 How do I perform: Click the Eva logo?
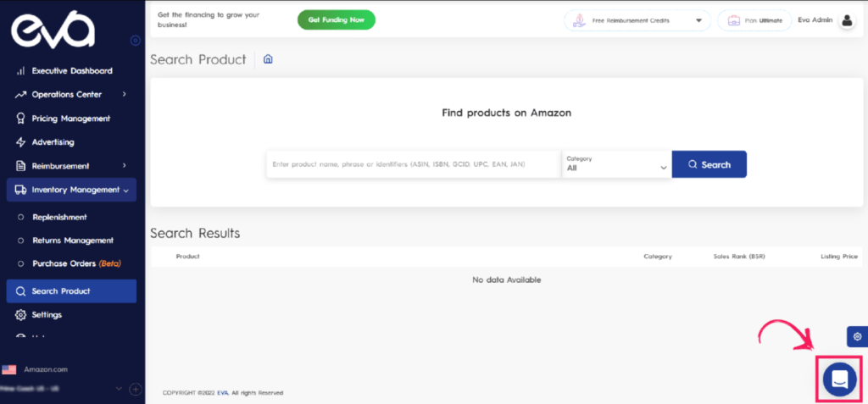[x=53, y=30]
